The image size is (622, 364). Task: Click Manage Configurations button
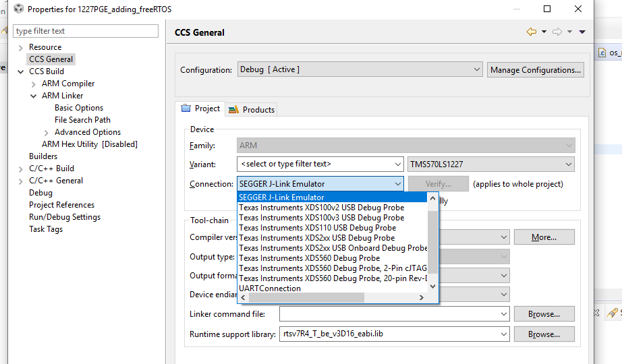(x=536, y=70)
